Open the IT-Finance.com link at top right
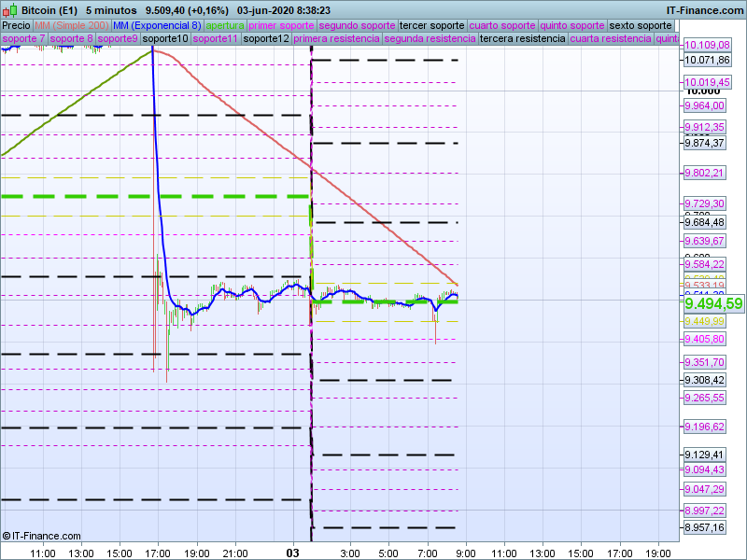The width and height of the screenshot is (747, 560). [705, 10]
